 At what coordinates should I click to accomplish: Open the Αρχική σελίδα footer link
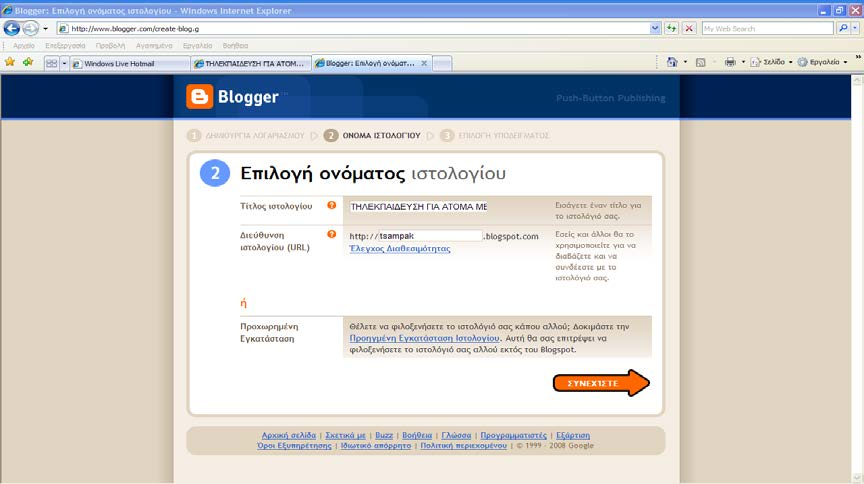tap(289, 435)
